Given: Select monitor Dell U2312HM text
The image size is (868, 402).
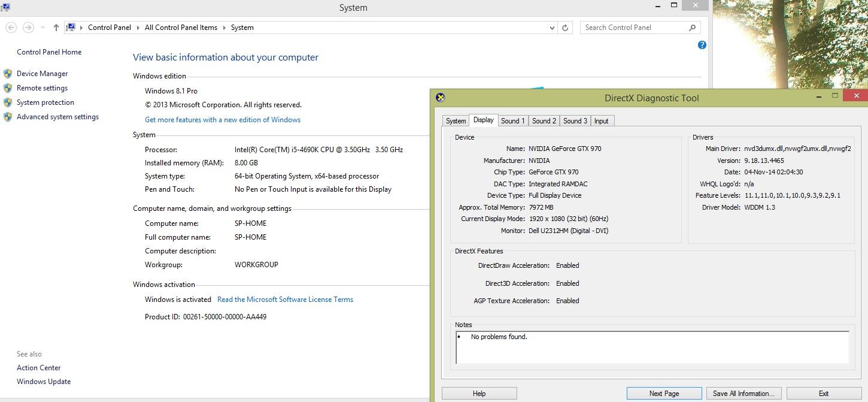Looking at the screenshot, I should [568, 231].
